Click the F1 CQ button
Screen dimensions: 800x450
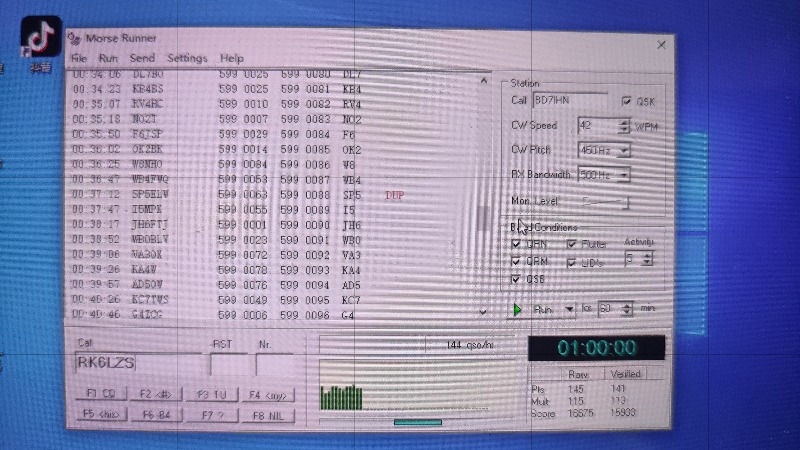point(101,394)
